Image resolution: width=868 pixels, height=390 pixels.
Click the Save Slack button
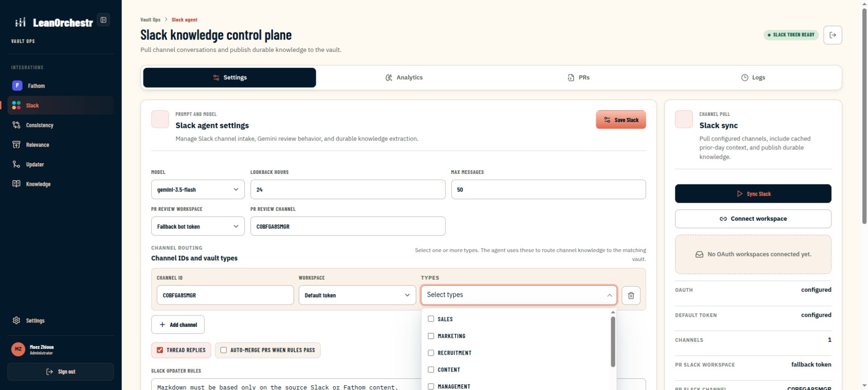click(621, 120)
